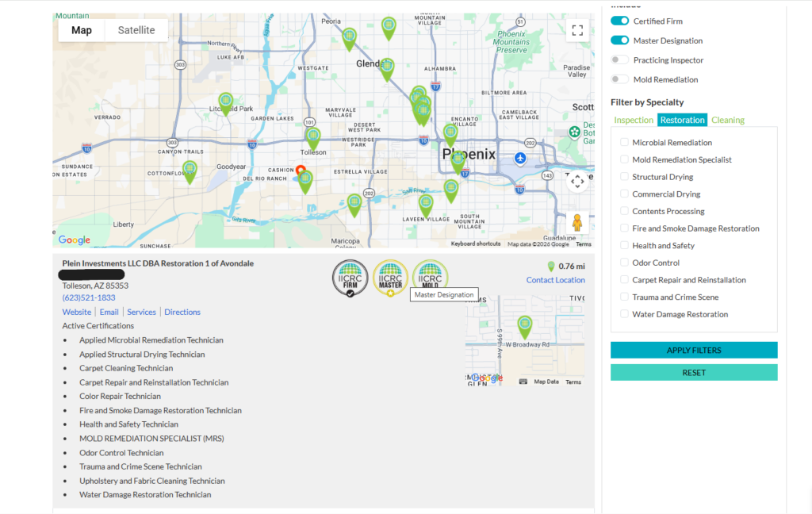Toggle the map fullscreen view icon
This screenshot has width=812, height=514.
coord(577,30)
